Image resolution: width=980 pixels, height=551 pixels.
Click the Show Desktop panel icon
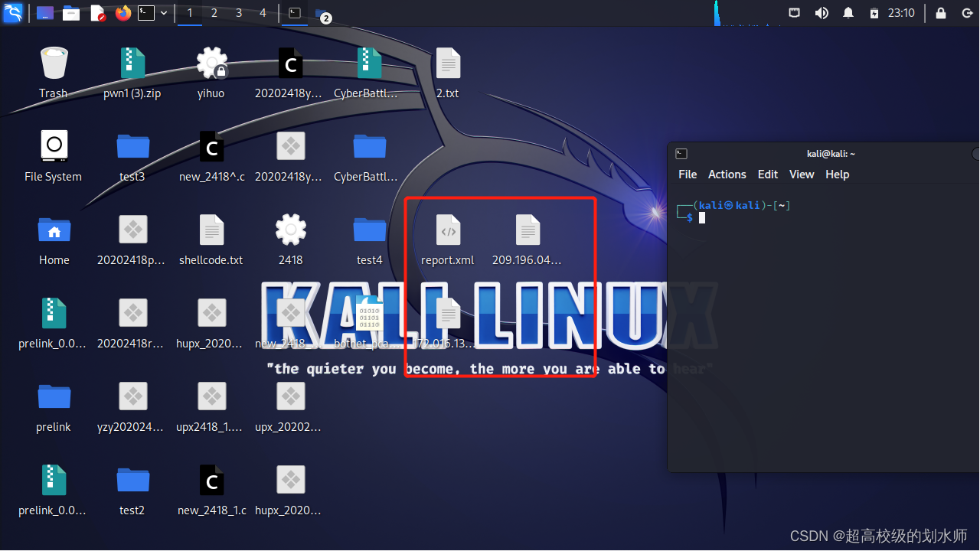(45, 13)
